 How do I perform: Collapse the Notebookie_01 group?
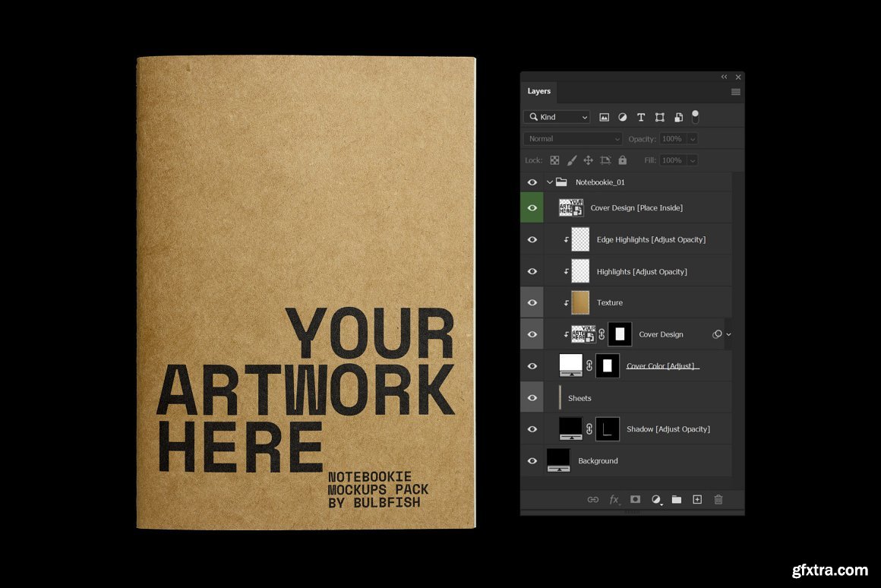pos(550,182)
